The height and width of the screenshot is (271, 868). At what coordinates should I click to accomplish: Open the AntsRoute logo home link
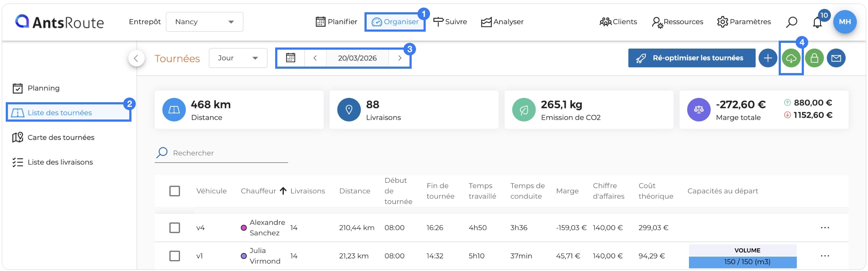59,22
